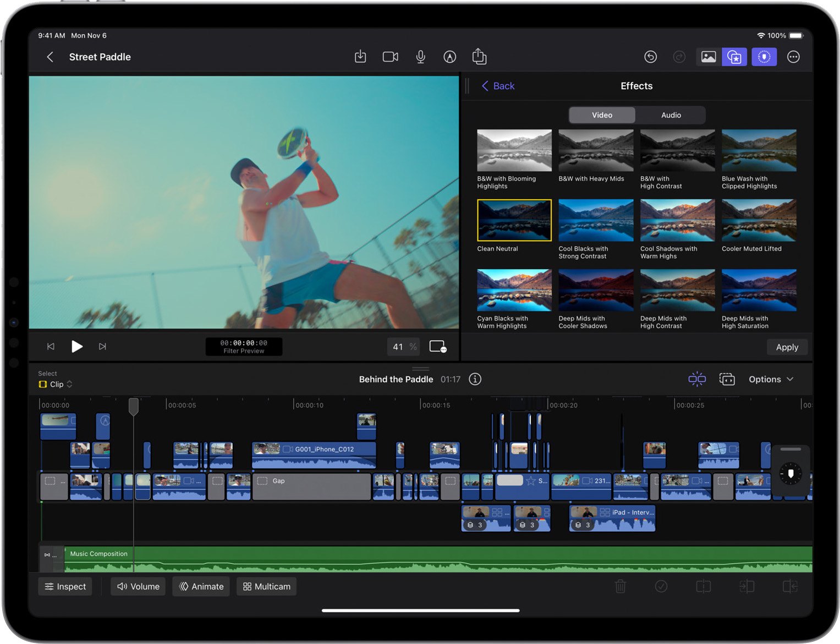Open the viewer zoom percentage field
Screen dimensions: 840x644
click(403, 347)
